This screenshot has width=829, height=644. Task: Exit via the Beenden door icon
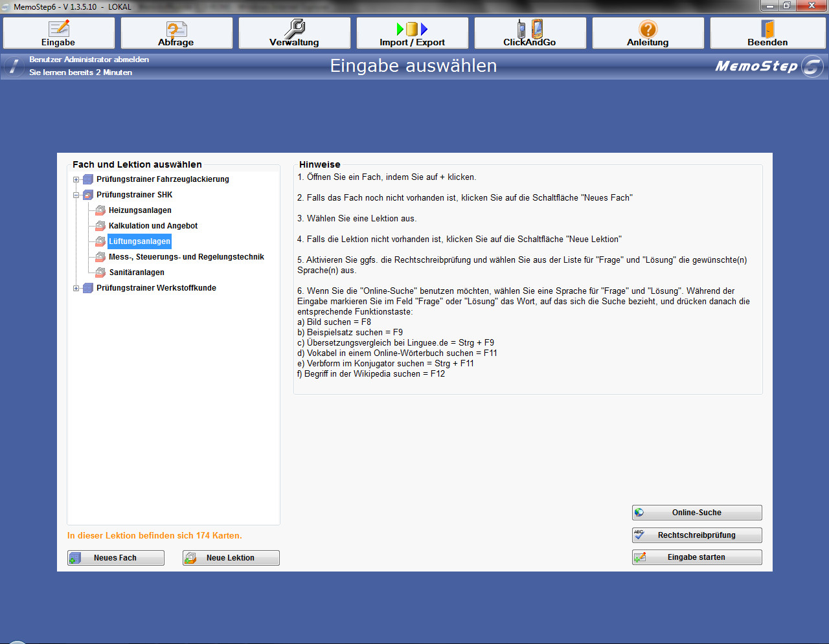pos(767,29)
